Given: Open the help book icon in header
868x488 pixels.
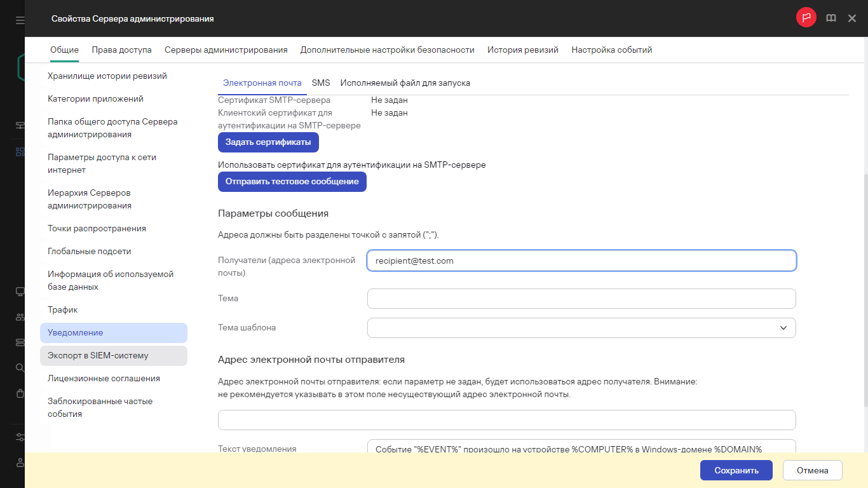Looking at the screenshot, I should click(x=831, y=18).
